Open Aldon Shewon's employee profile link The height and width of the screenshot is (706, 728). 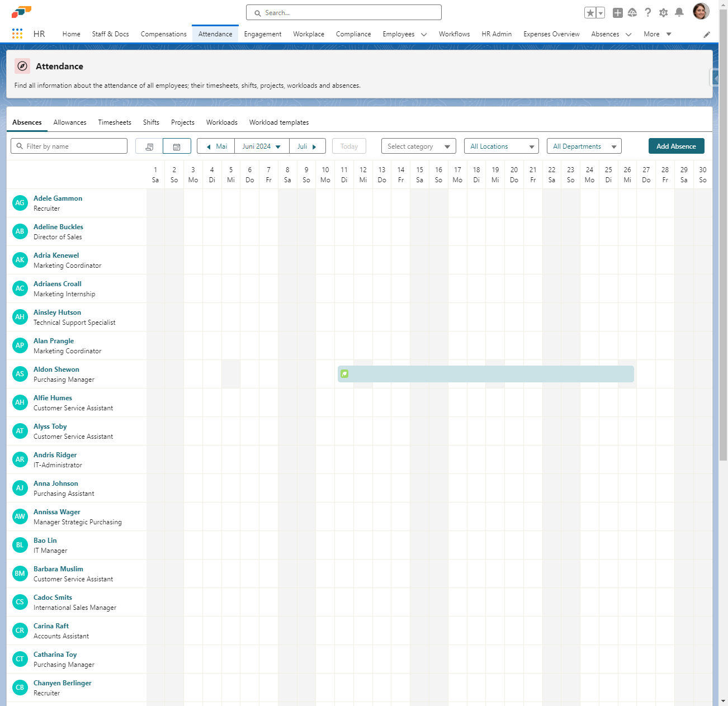coord(56,369)
